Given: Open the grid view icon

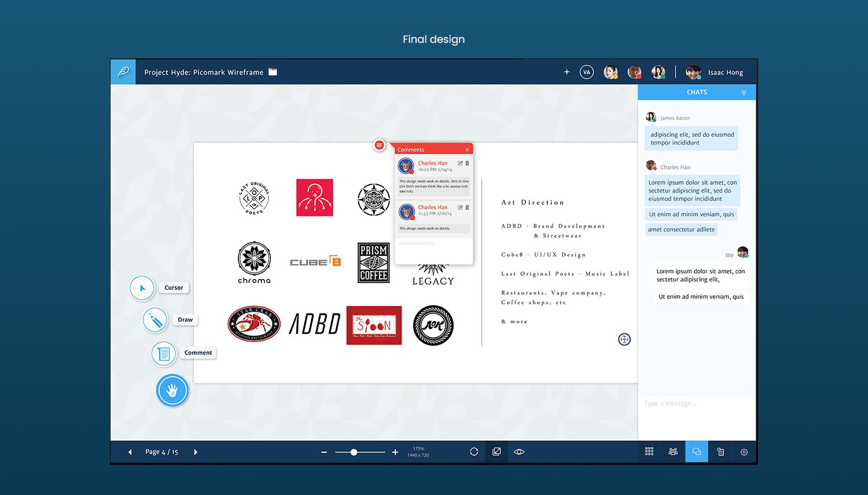Looking at the screenshot, I should pos(649,452).
